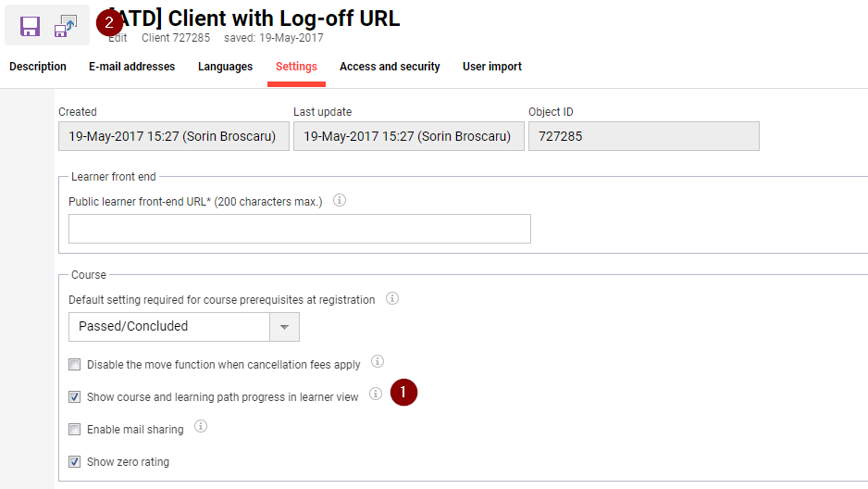The width and height of the screenshot is (868, 489).
Task: Click info icon beside learning path progress
Action: pos(376,394)
